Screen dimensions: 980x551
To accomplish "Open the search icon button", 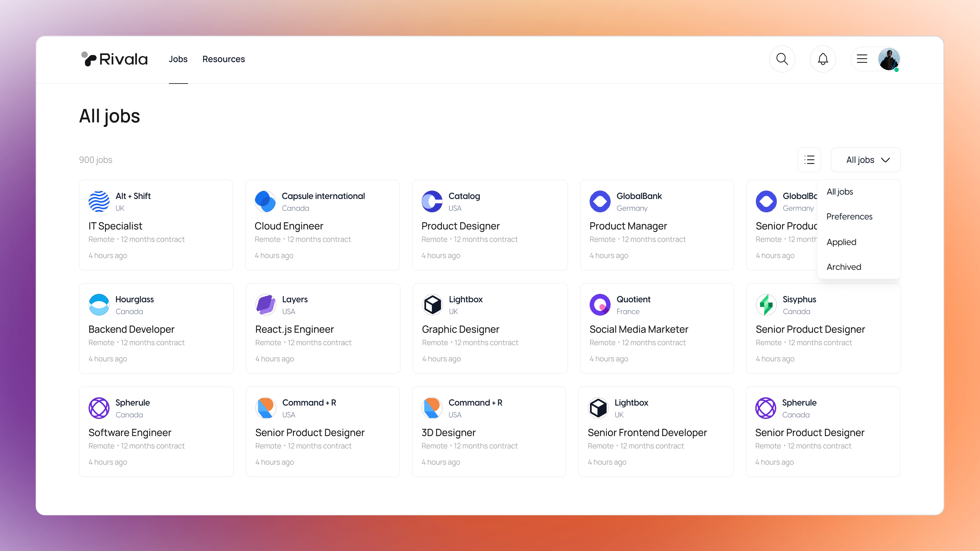I will pyautogui.click(x=782, y=59).
